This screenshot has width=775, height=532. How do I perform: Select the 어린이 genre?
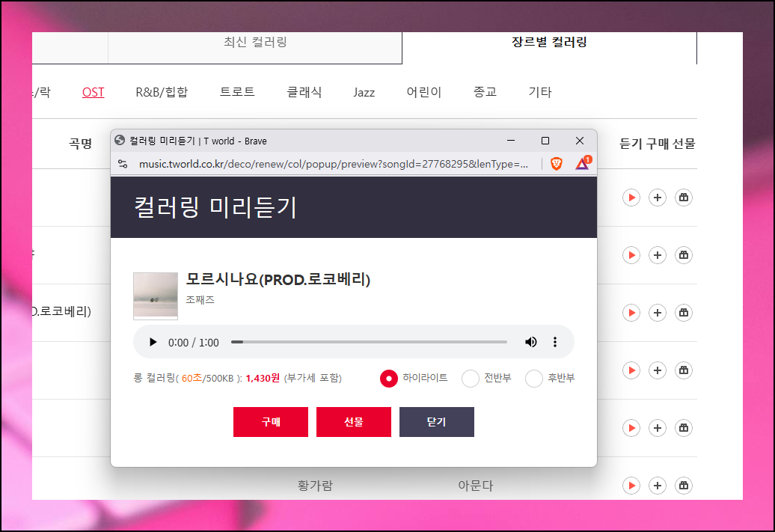pyautogui.click(x=424, y=92)
